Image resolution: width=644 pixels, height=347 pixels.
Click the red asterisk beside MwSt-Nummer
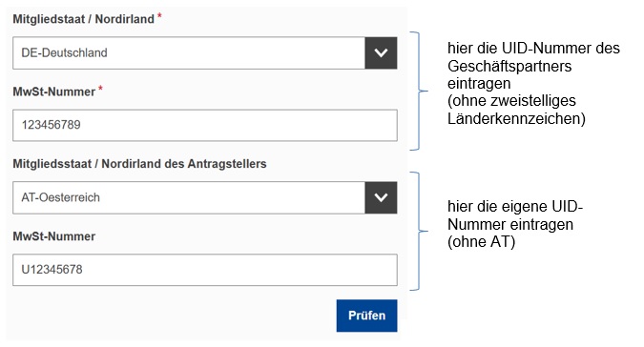point(100,89)
